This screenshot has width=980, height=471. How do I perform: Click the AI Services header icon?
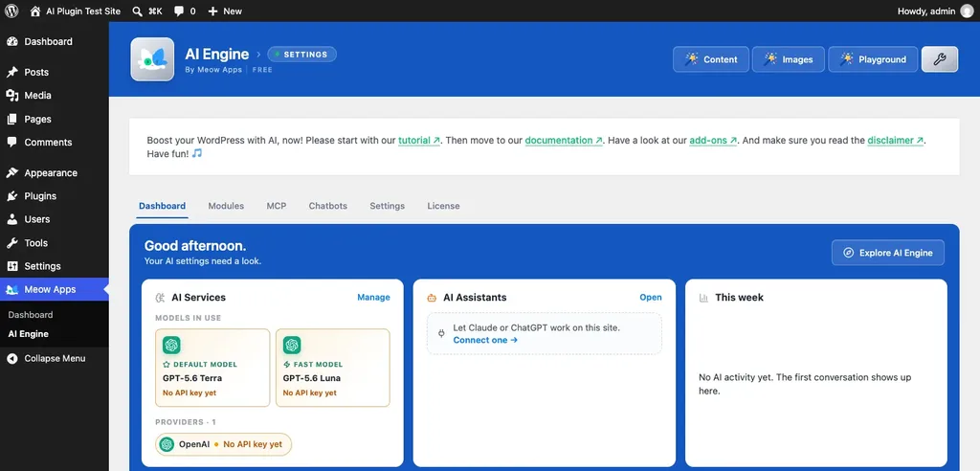161,298
